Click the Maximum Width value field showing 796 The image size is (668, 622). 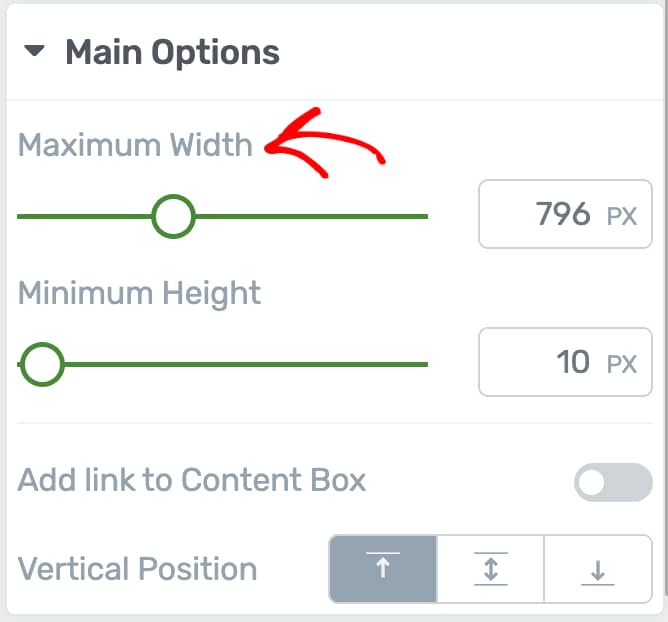[x=563, y=214]
